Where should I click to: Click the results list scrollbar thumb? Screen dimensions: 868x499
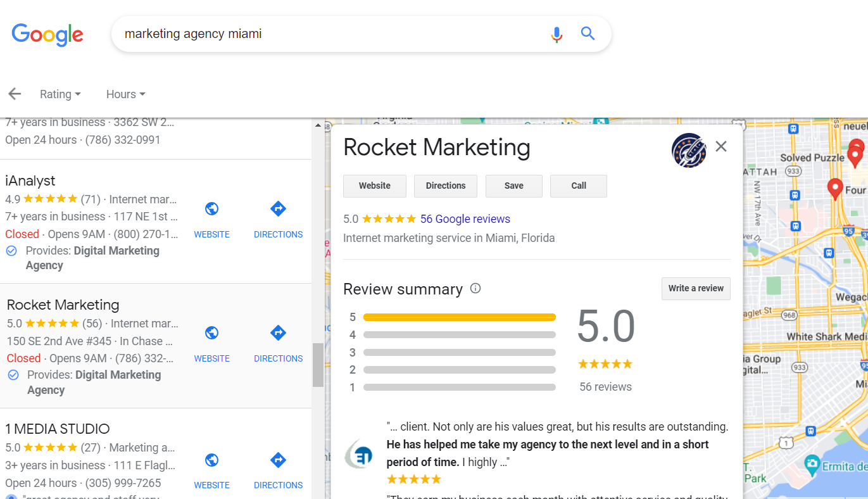[x=318, y=365]
